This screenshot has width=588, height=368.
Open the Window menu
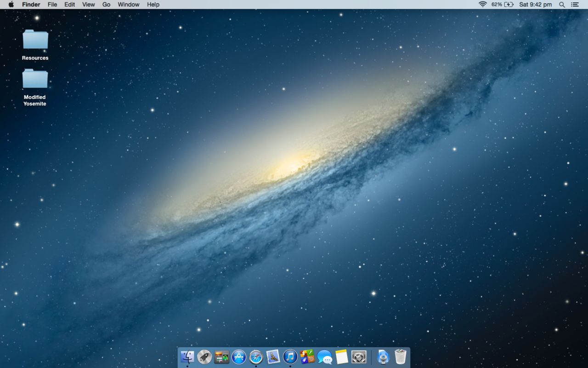click(129, 5)
